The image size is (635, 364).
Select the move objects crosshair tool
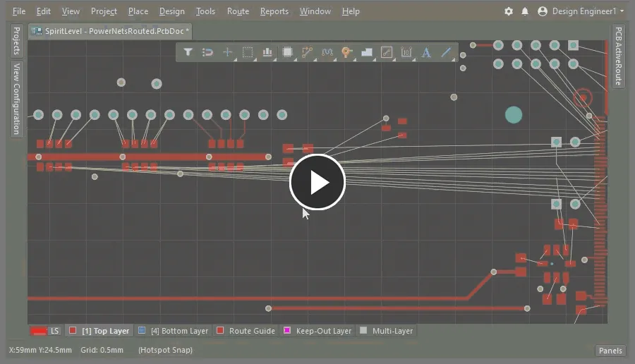click(x=228, y=52)
